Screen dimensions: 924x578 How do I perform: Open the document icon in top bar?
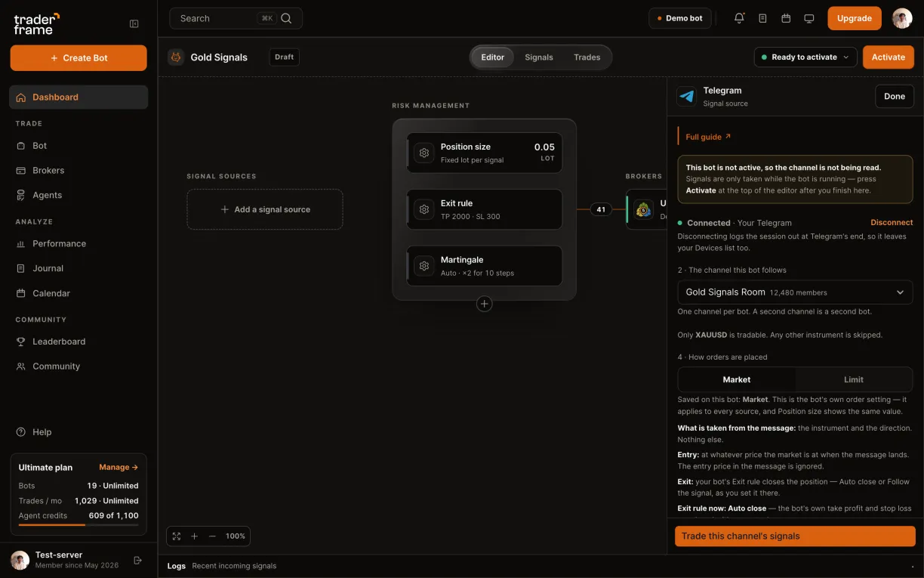pyautogui.click(x=762, y=18)
